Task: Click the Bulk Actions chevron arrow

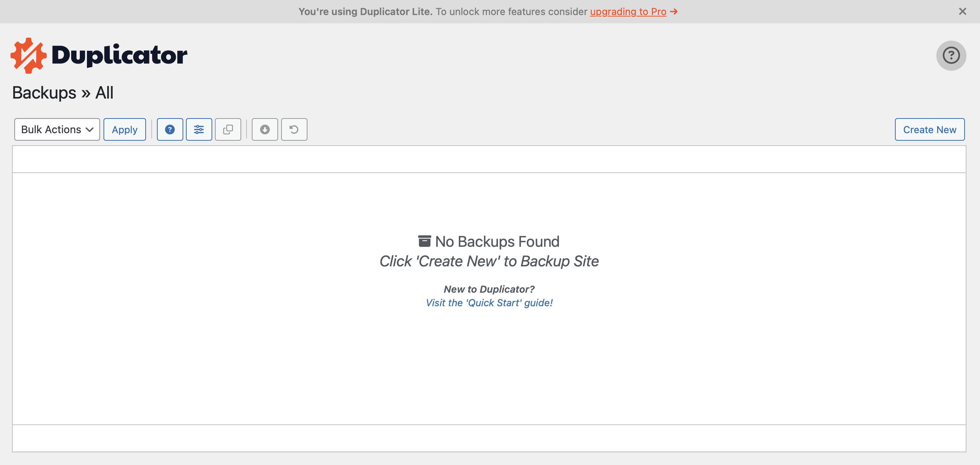Action: (90, 129)
